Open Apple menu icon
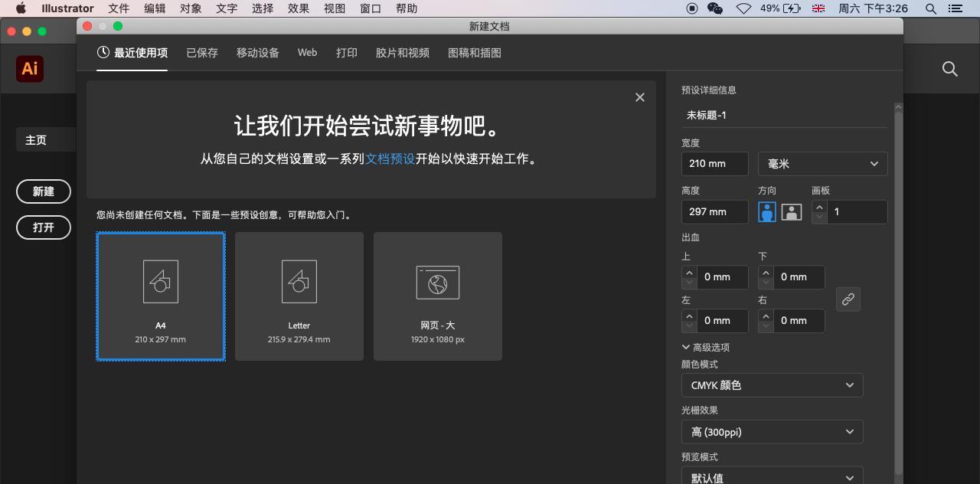This screenshot has height=484, width=980. pyautogui.click(x=21, y=8)
